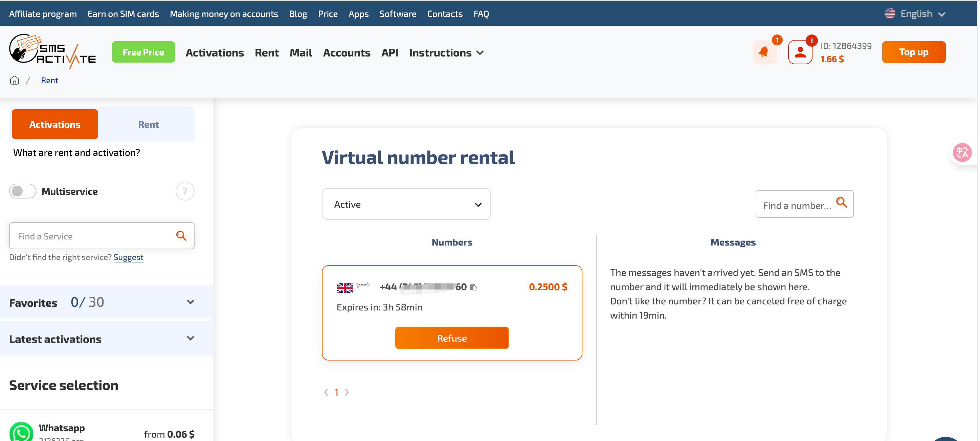Screen dimensions: 980x441
Task: Open the Active status dropdown
Action: click(406, 204)
